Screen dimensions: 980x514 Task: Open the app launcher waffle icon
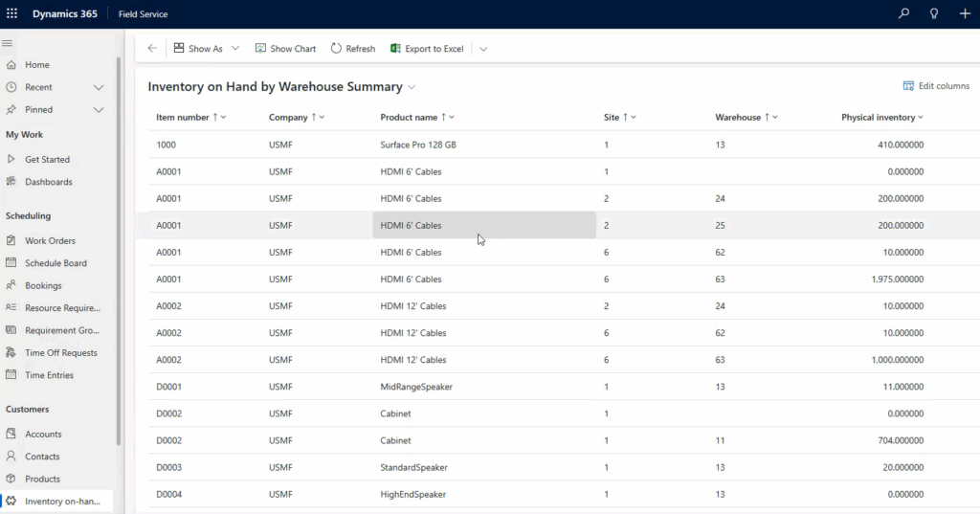point(11,13)
